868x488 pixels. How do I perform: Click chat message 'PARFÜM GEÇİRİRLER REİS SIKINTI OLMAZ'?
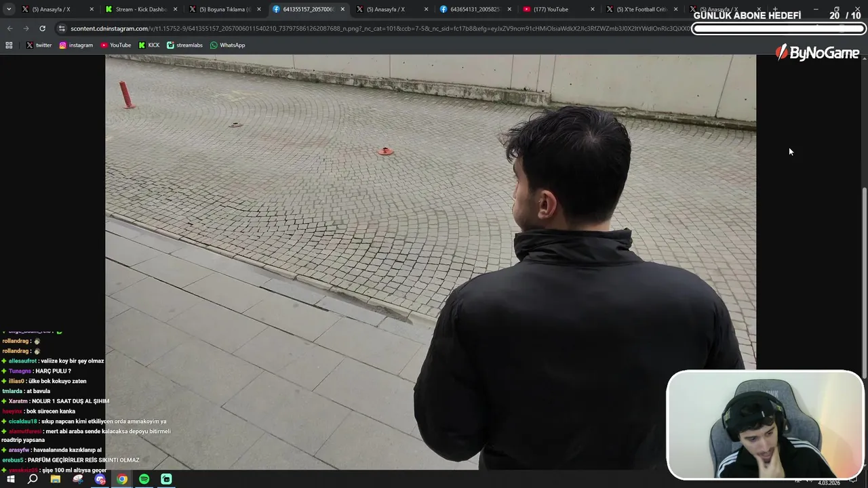(83, 460)
